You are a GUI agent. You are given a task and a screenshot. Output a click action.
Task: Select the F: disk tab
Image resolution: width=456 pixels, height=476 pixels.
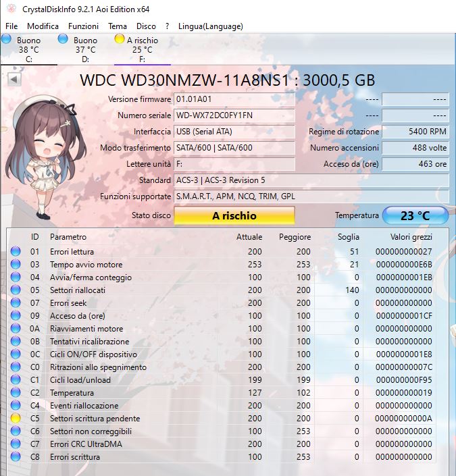(x=142, y=49)
